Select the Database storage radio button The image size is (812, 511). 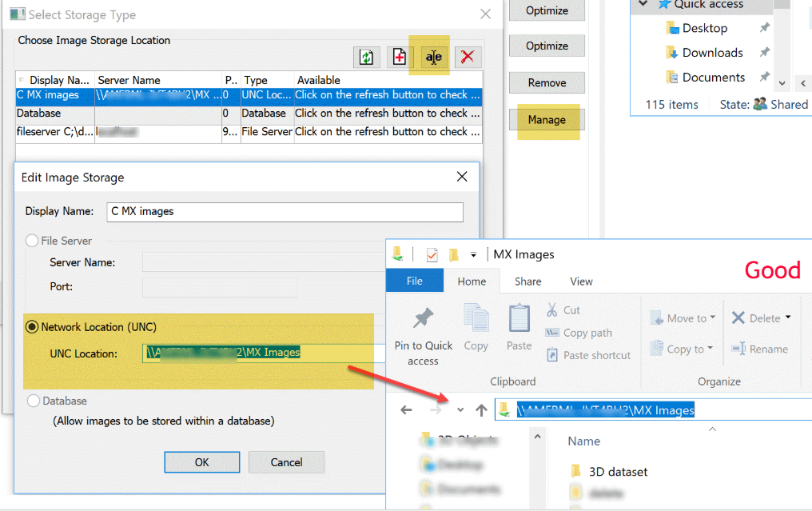(x=31, y=401)
